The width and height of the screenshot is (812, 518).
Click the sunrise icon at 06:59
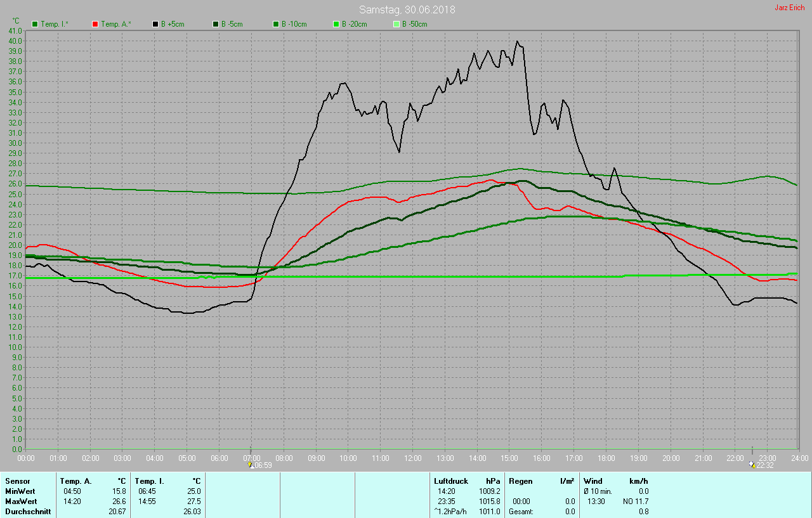coord(251,465)
